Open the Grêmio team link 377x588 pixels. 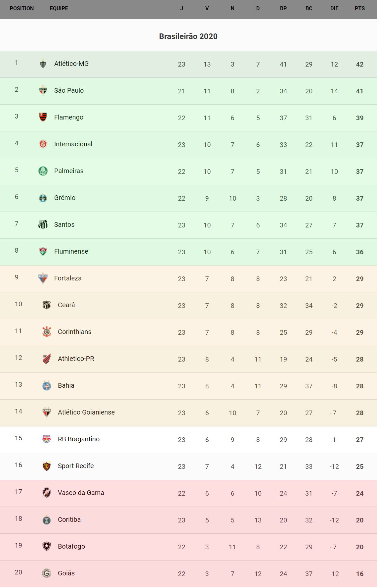[x=65, y=198]
